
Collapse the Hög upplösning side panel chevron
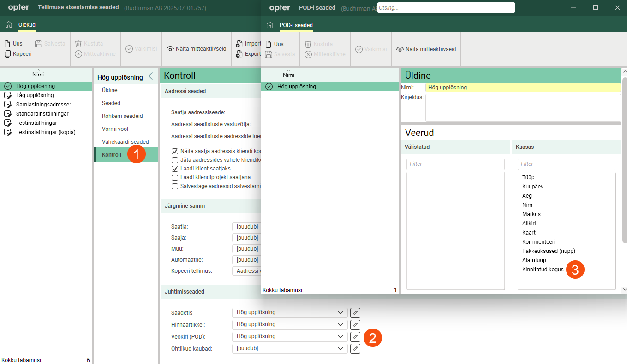(x=150, y=77)
